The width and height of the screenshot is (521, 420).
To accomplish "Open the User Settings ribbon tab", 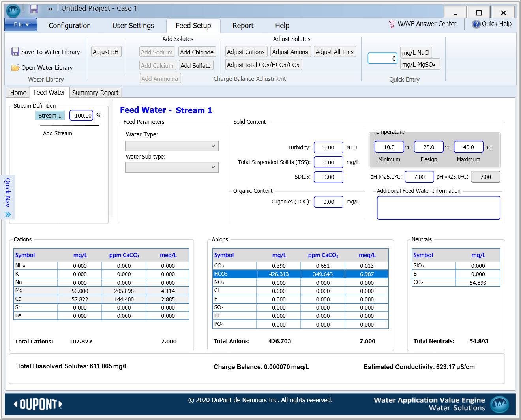I will coord(133,26).
